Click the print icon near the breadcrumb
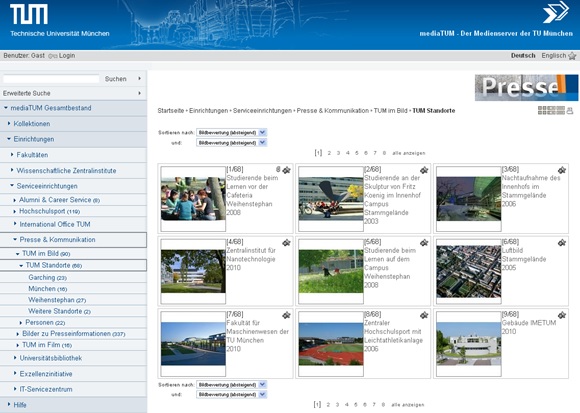 click(570, 110)
